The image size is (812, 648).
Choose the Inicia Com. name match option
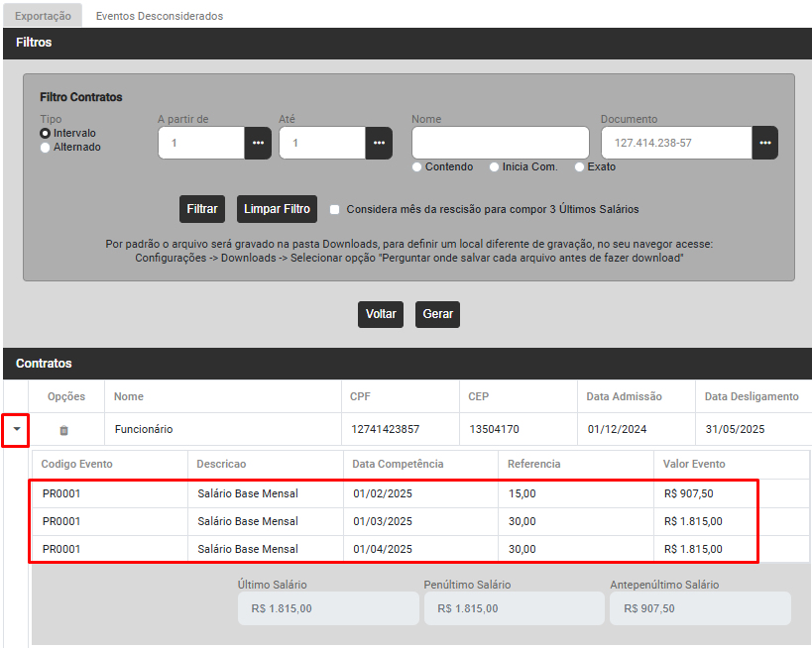click(495, 167)
